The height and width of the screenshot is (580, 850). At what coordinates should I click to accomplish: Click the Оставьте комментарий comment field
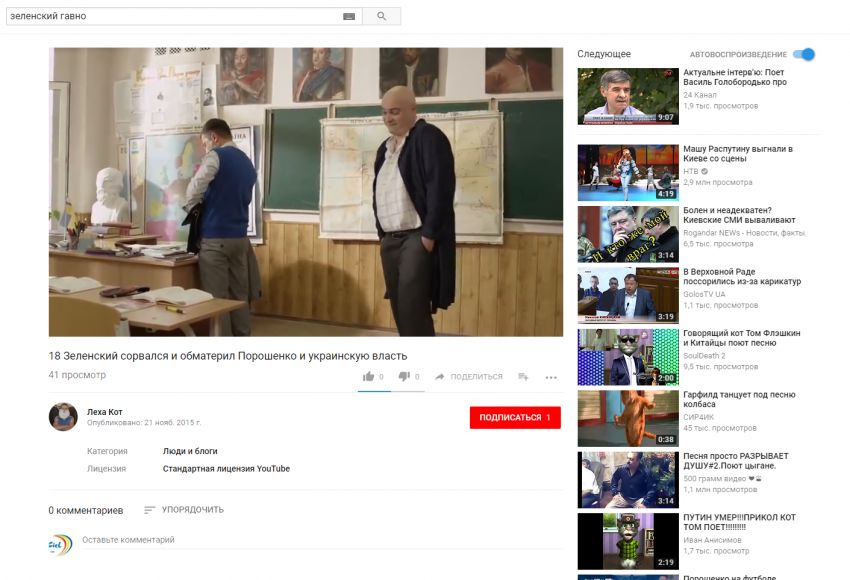(x=323, y=540)
